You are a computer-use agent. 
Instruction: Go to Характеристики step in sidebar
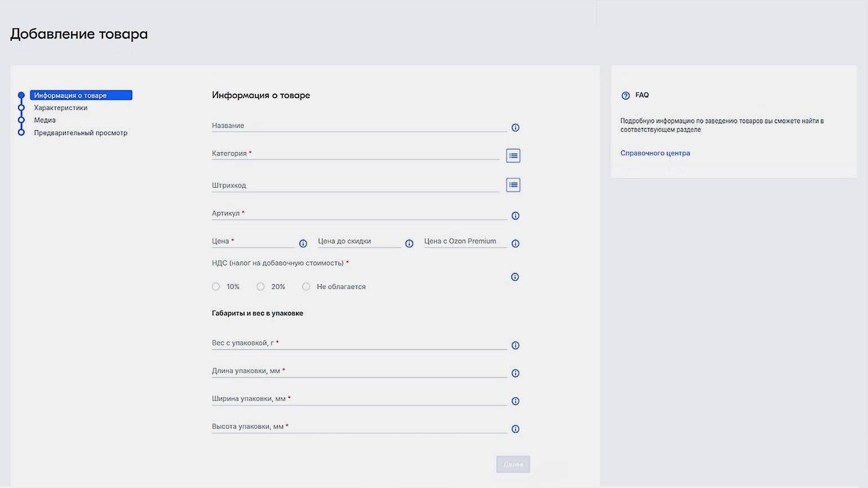60,108
